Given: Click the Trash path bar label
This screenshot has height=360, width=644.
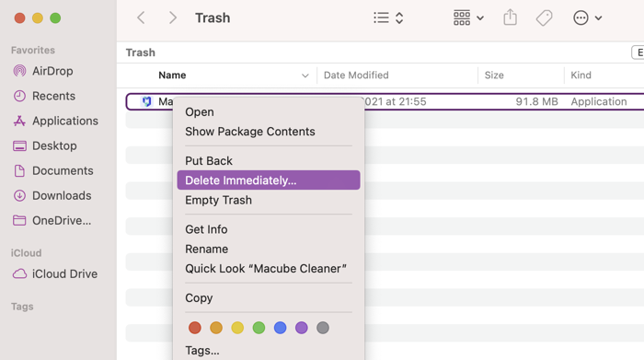Looking at the screenshot, I should point(141,52).
